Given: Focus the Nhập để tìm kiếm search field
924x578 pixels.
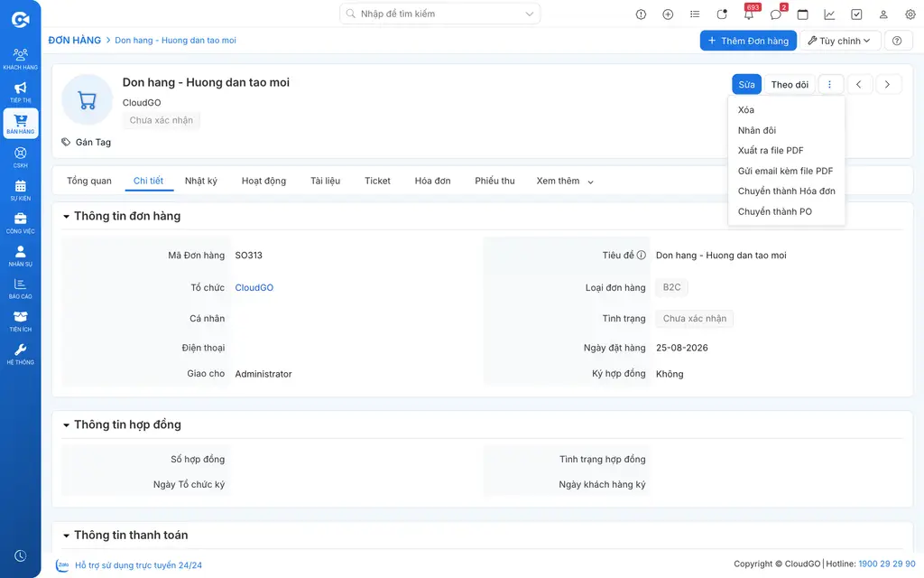Looking at the screenshot, I should [x=439, y=14].
